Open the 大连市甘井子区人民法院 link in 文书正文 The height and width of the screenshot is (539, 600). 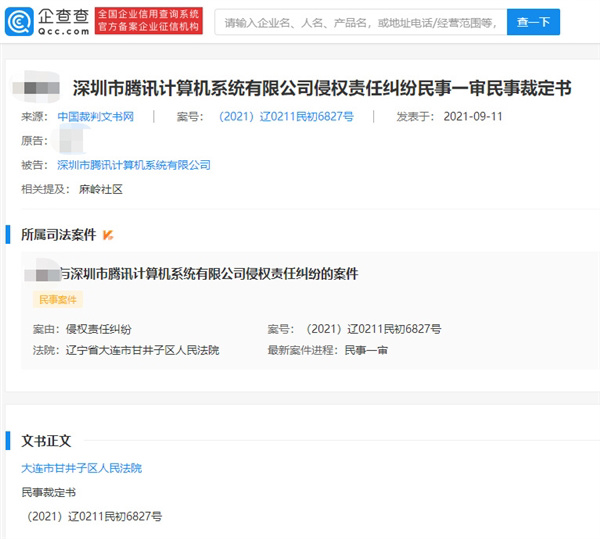tap(81, 468)
